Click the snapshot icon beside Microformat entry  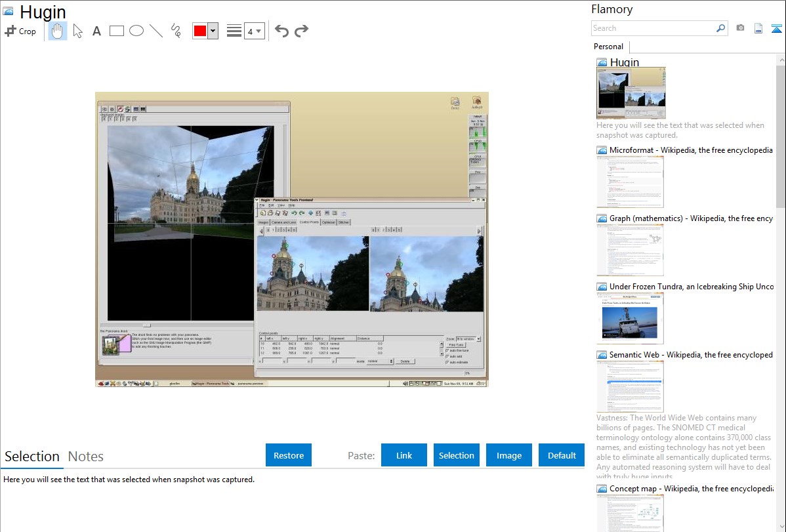point(602,150)
